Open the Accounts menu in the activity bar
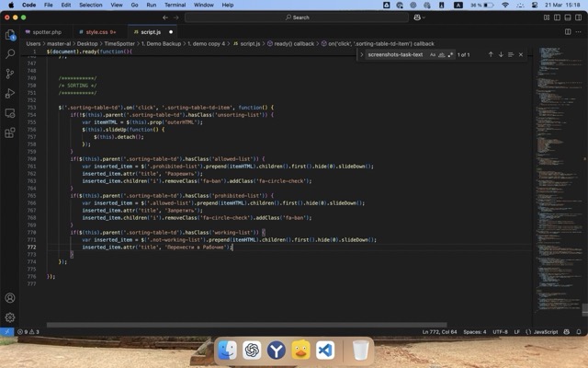Screen dimensions: 588x368 tap(10, 298)
